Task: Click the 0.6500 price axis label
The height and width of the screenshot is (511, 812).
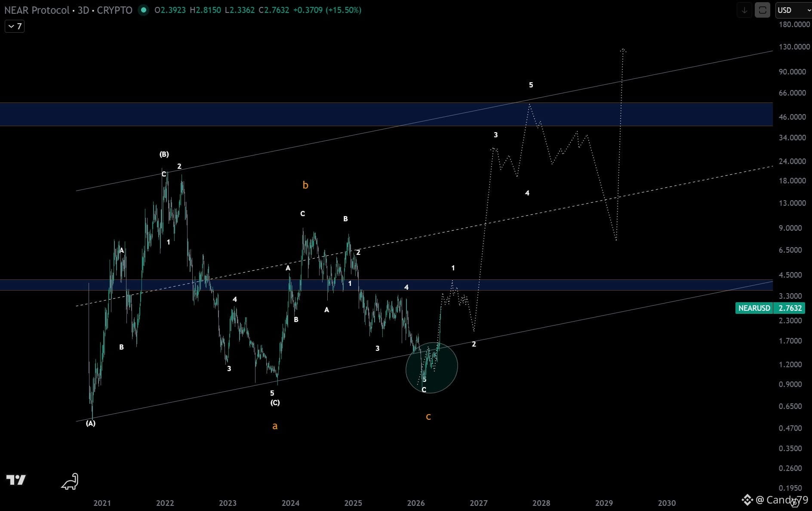Action: tap(790, 406)
